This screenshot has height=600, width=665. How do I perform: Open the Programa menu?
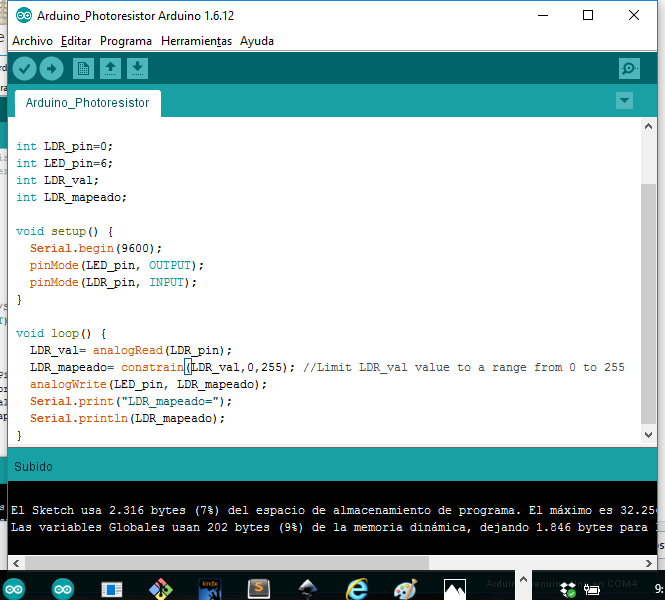pos(126,41)
